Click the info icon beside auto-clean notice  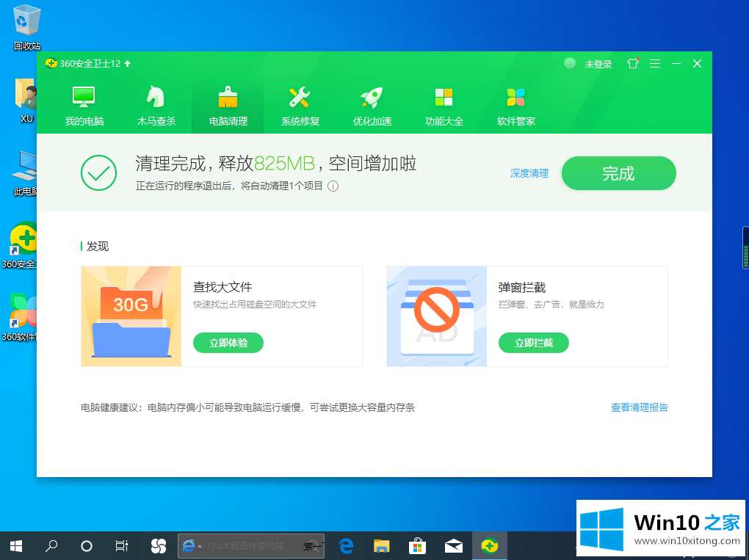click(333, 186)
